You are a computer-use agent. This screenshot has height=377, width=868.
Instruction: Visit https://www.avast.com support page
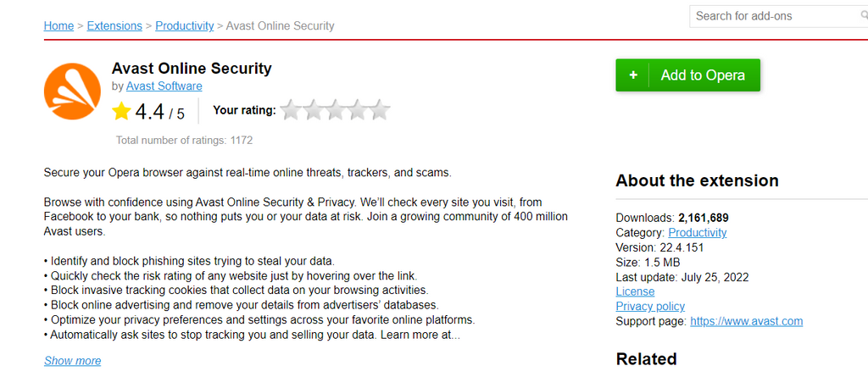[746, 321]
